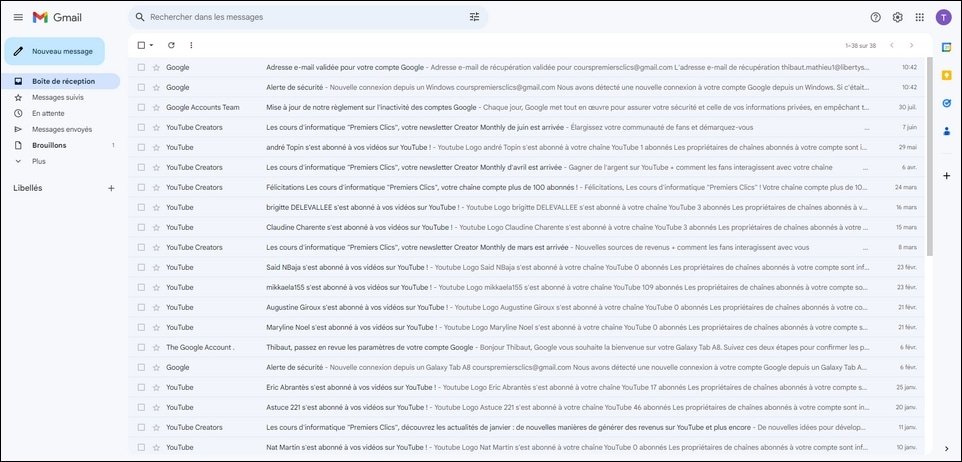This screenshot has height=462, width=962.
Task: Select the 'Adresse e-mail validée' email checkbox
Action: pos(141,67)
